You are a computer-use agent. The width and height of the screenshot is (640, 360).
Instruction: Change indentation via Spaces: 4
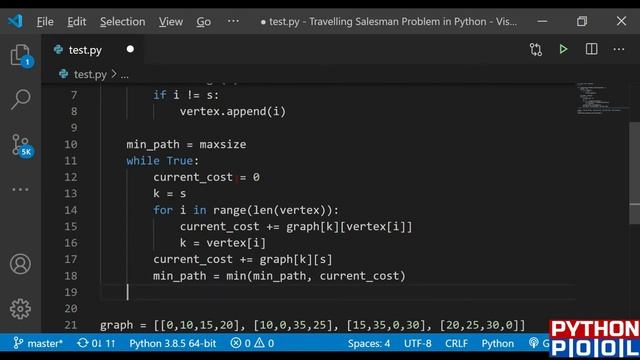[369, 344]
